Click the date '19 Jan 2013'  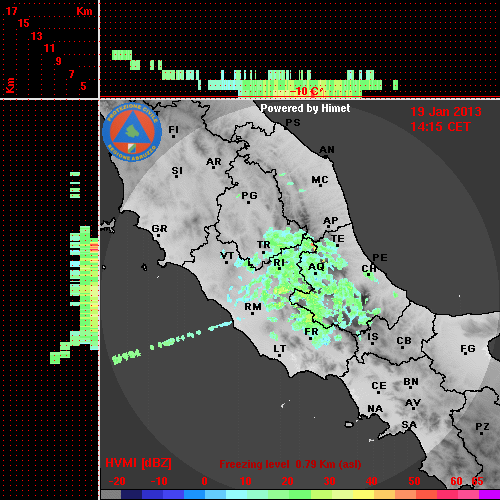pyautogui.click(x=446, y=112)
